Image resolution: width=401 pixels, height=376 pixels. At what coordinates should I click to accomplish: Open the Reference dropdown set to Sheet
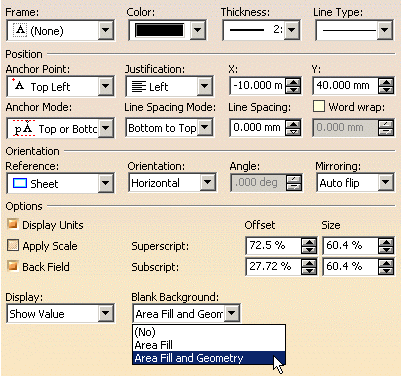[105, 183]
